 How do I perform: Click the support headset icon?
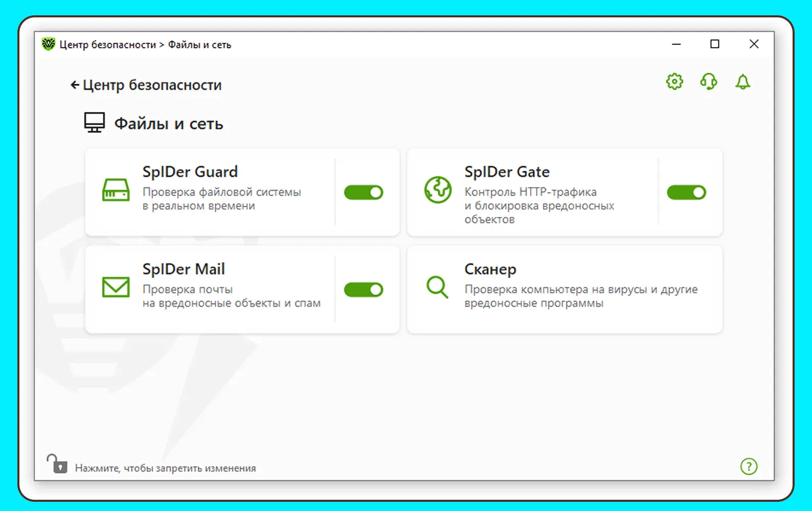(x=708, y=82)
